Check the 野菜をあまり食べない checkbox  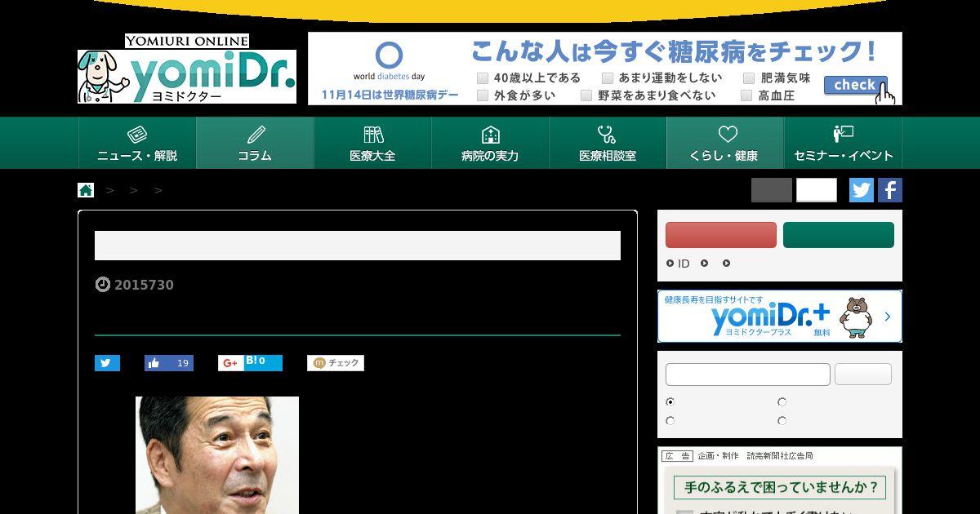(x=586, y=95)
